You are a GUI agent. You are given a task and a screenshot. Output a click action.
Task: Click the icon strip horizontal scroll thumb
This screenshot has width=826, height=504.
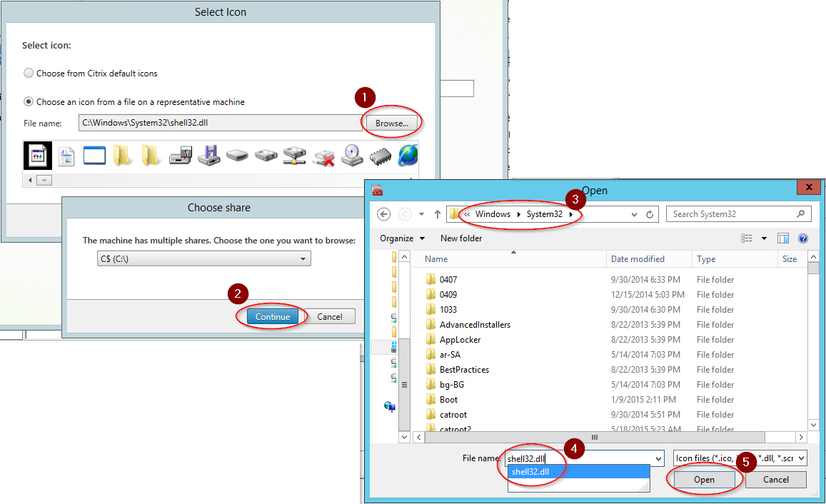coord(44,180)
